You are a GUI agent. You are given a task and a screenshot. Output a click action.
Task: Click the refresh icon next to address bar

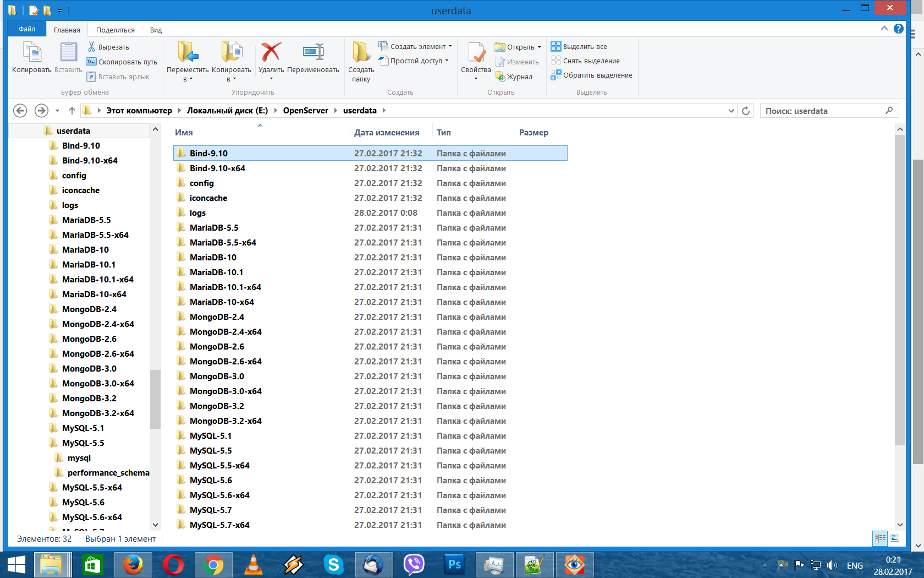pos(746,111)
